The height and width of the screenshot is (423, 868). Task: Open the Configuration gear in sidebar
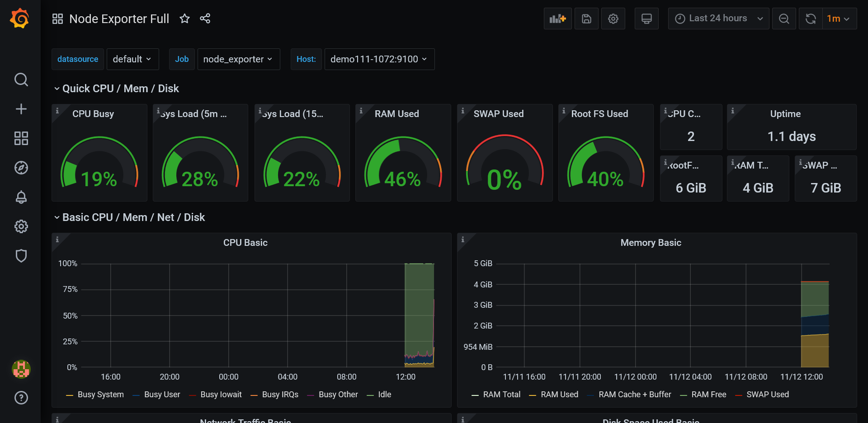click(21, 226)
